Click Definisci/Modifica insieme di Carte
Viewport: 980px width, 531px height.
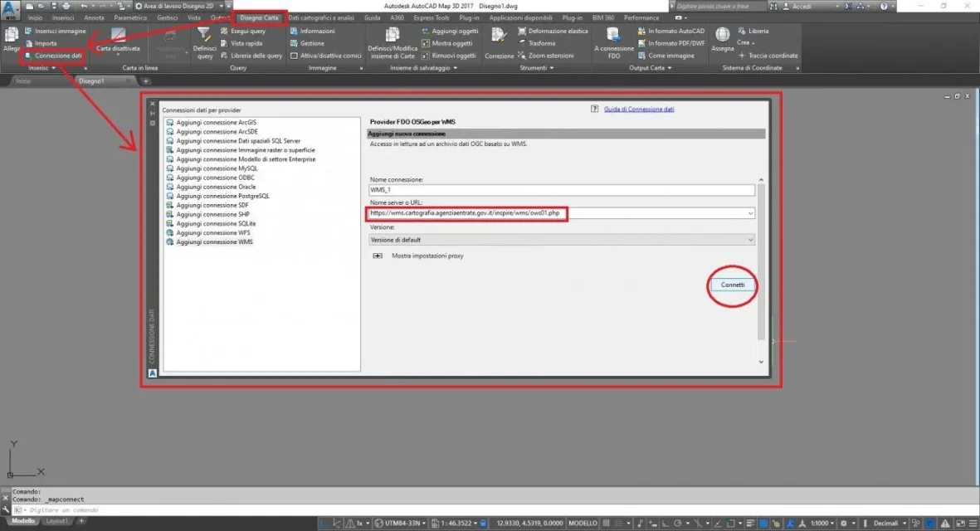392,43
